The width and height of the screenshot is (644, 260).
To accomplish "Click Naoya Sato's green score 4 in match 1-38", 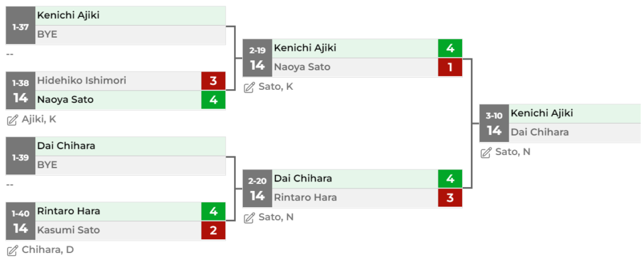I will [x=213, y=100].
